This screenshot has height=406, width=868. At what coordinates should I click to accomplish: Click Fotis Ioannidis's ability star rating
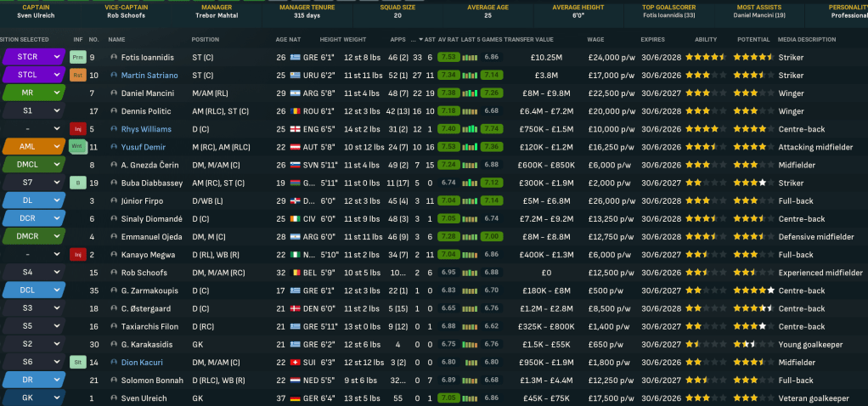pyautogui.click(x=703, y=57)
